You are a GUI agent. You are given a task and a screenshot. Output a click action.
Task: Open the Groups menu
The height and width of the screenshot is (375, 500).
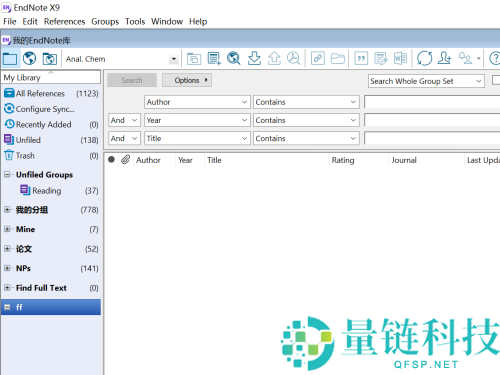click(x=105, y=22)
